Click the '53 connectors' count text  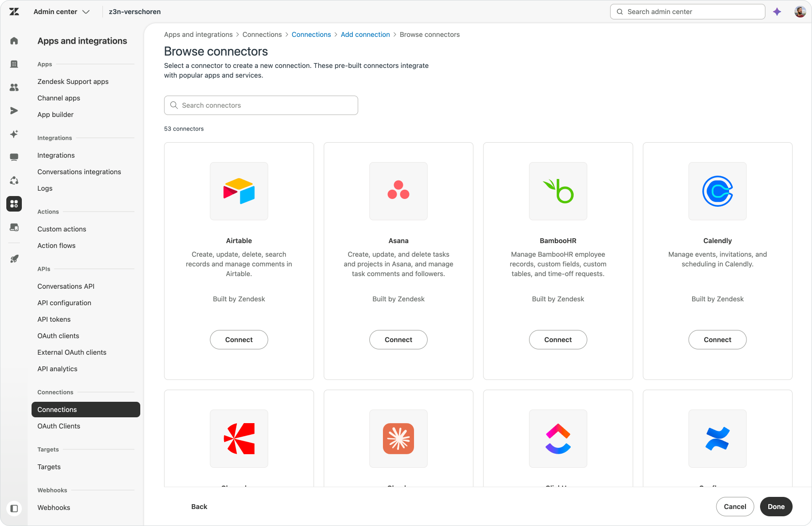(x=184, y=129)
